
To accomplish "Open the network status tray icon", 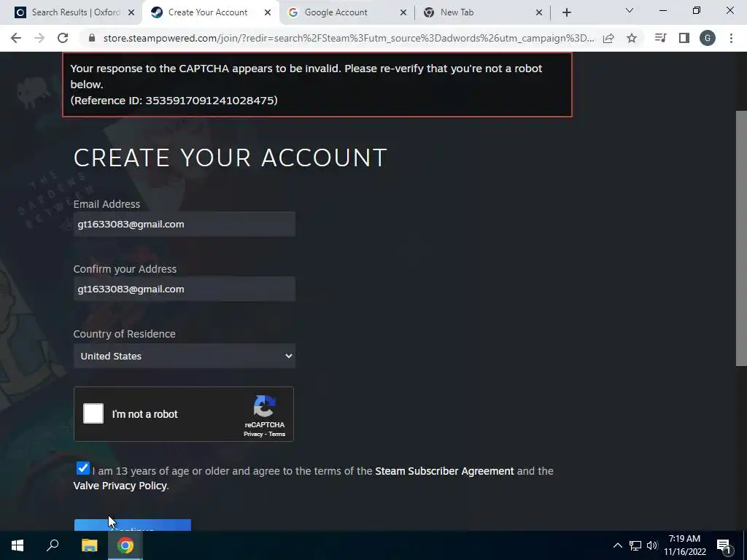I will click(635, 545).
